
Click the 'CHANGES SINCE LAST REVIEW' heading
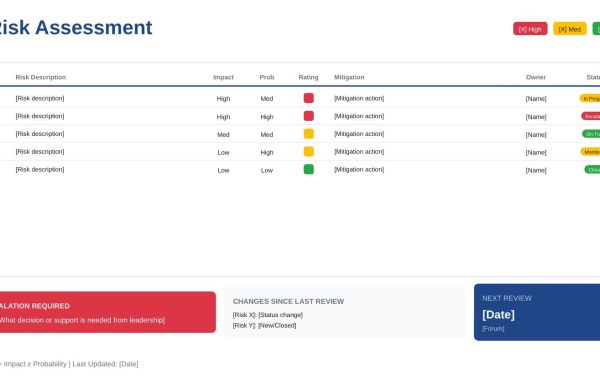[x=289, y=302]
